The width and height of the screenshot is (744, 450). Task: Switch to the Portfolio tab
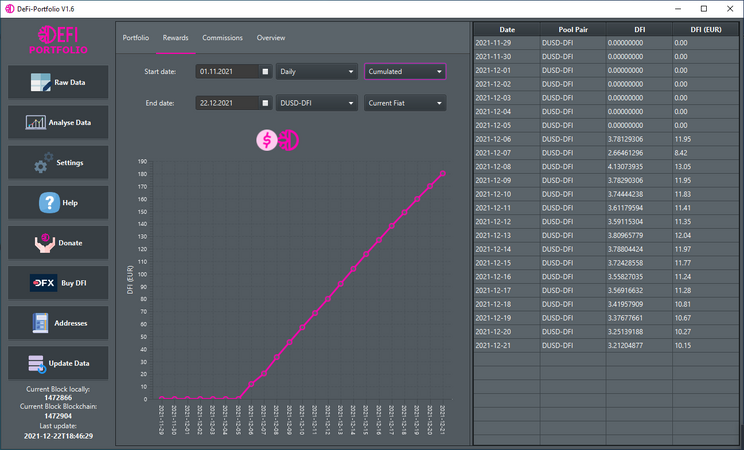click(x=136, y=37)
